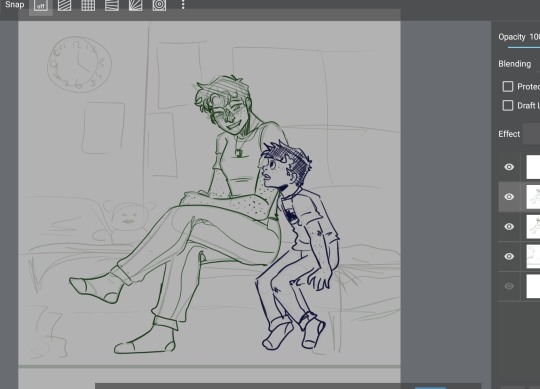The image size is (540, 389).
Task: Show the hidden bottom layer with dimmed eye
Action: click(509, 286)
